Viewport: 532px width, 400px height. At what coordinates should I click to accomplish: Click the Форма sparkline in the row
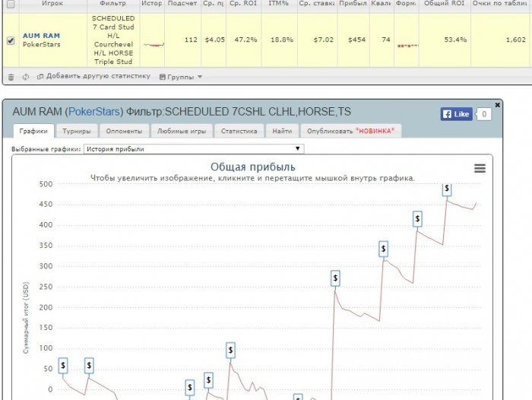(x=407, y=46)
